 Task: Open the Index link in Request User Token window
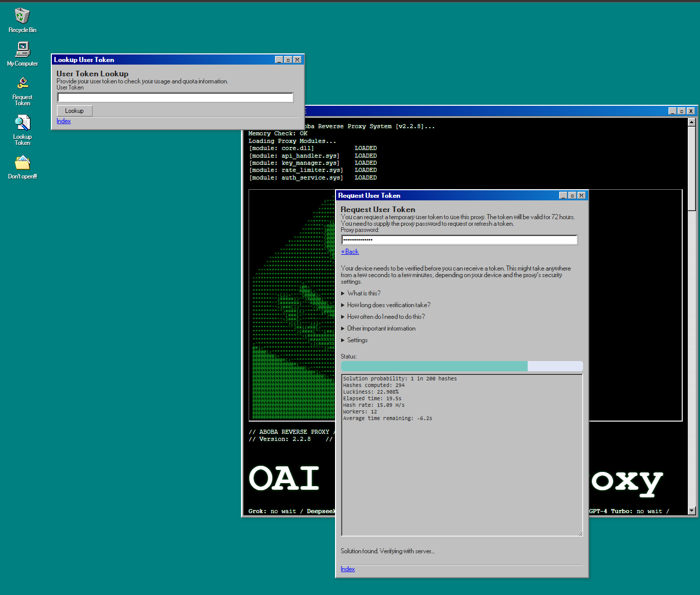pos(348,569)
